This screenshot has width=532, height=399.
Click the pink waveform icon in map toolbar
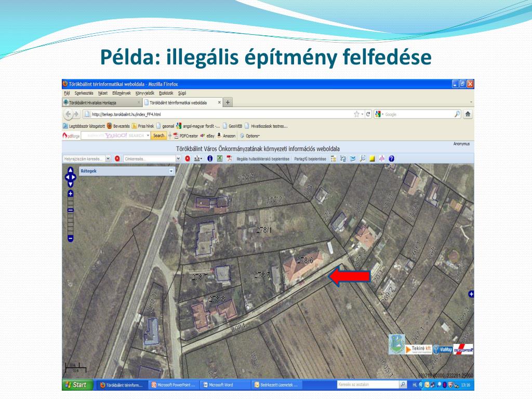point(382,158)
